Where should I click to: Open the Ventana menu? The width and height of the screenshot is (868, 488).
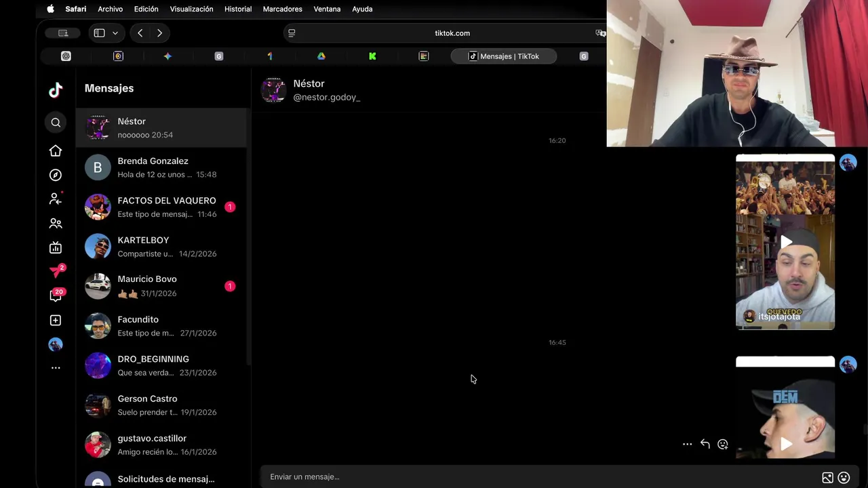tap(327, 9)
